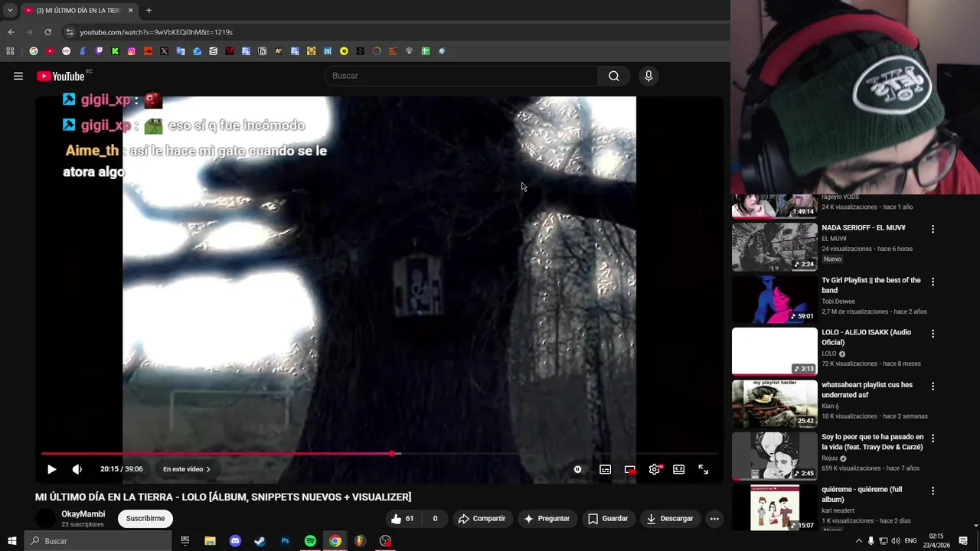
Task: Switch to theater mode
Action: (678, 469)
